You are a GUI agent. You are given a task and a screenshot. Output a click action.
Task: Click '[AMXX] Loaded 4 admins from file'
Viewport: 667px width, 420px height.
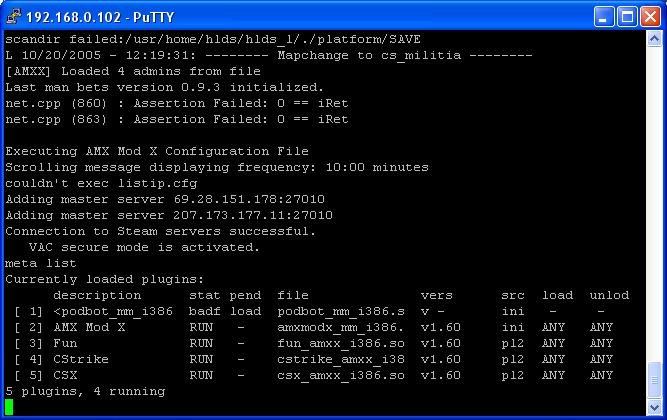(x=133, y=71)
